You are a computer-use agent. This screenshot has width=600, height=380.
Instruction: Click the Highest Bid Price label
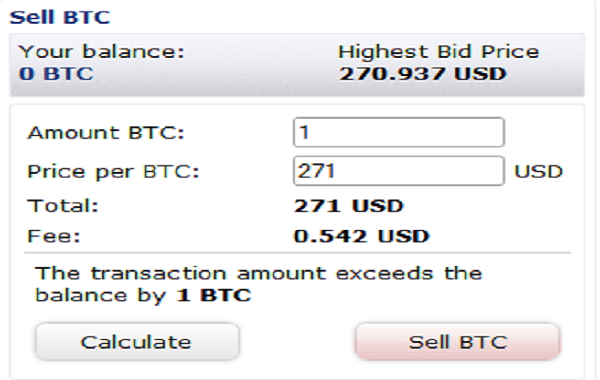click(439, 52)
